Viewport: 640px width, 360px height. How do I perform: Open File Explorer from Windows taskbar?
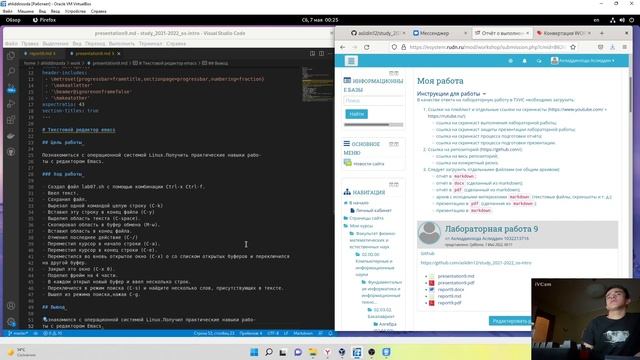click(313, 352)
